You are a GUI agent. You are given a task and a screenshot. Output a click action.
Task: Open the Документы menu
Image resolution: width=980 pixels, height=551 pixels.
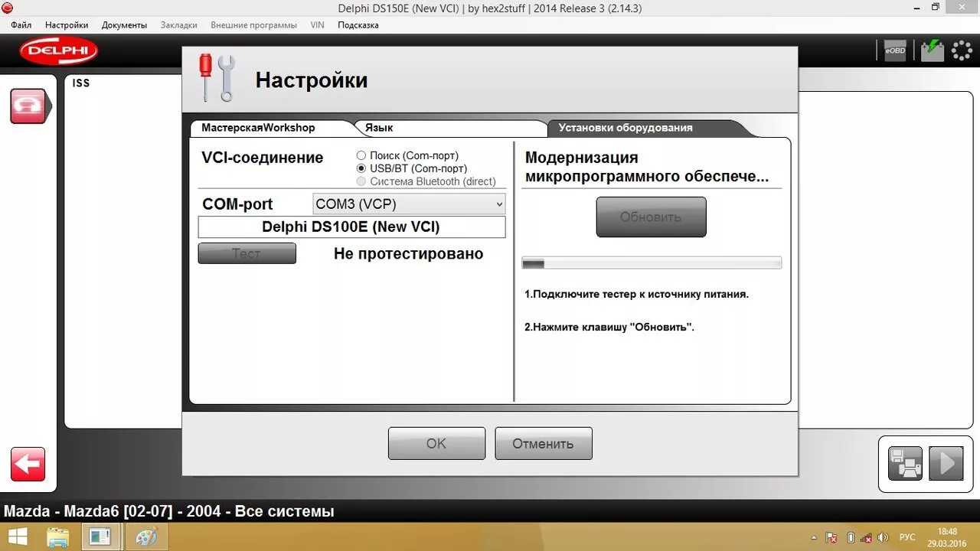pyautogui.click(x=124, y=24)
